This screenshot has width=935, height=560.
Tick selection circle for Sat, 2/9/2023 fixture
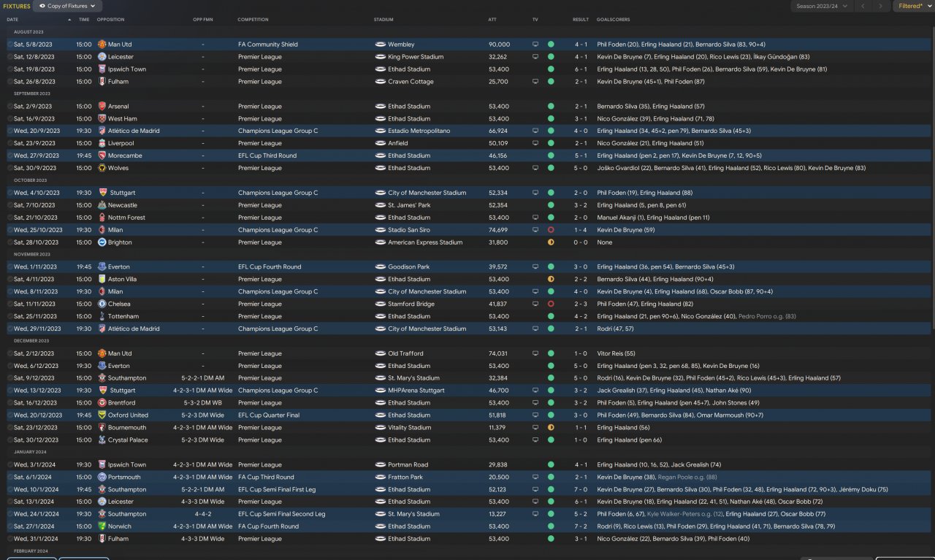point(10,107)
